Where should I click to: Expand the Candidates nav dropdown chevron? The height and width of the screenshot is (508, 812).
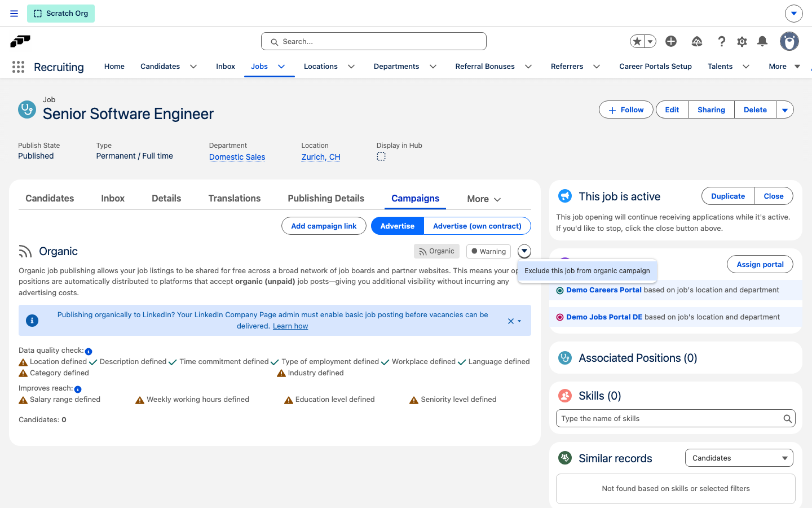coord(193,67)
